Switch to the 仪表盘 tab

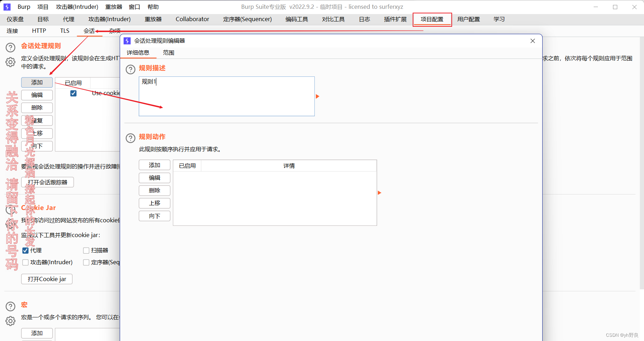[x=15, y=19]
